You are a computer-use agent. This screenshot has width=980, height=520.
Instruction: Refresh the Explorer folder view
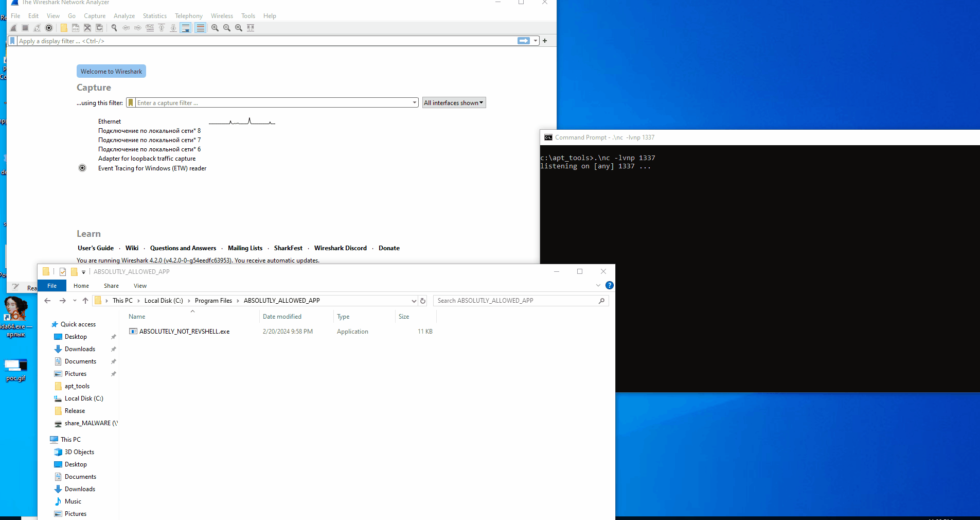pyautogui.click(x=423, y=301)
